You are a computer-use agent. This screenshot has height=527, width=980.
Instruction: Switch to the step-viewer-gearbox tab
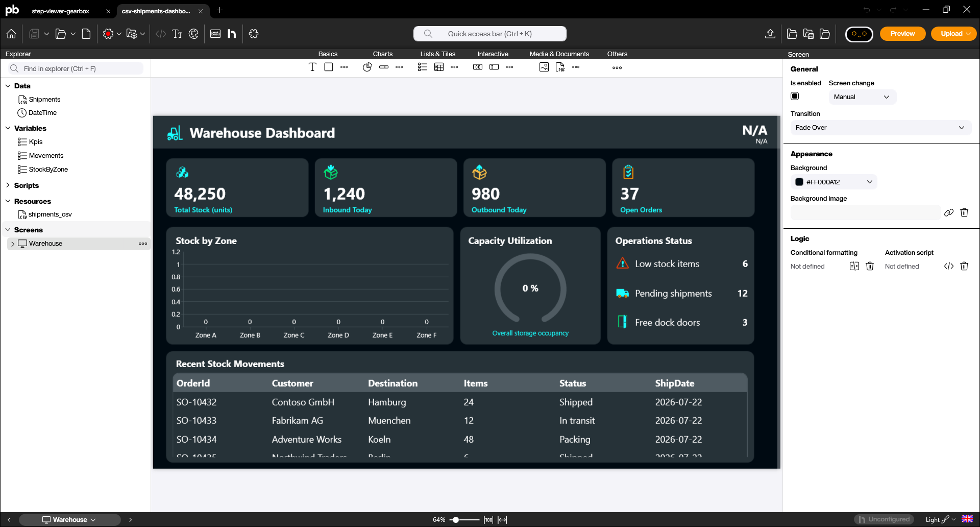click(60, 11)
